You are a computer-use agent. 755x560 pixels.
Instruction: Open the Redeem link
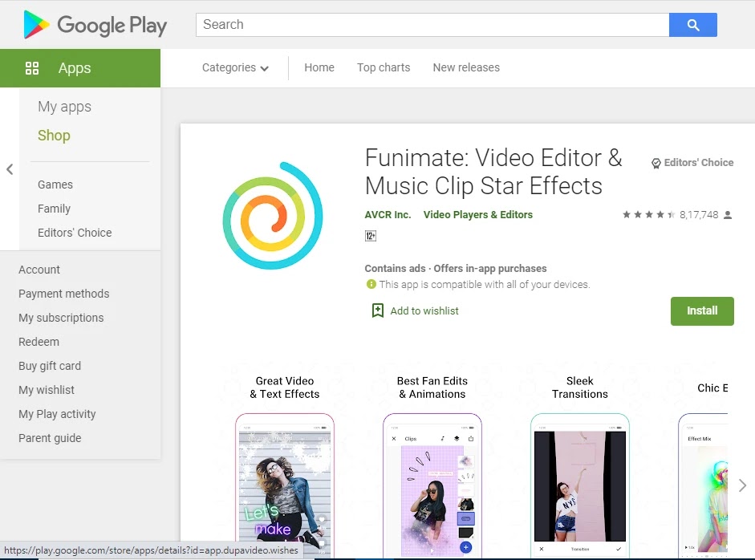[39, 342]
